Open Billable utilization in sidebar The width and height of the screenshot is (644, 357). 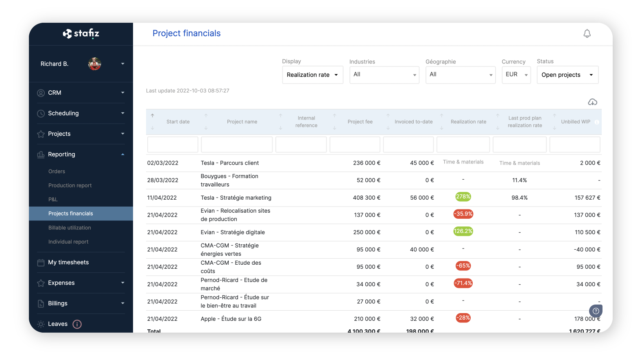(70, 228)
